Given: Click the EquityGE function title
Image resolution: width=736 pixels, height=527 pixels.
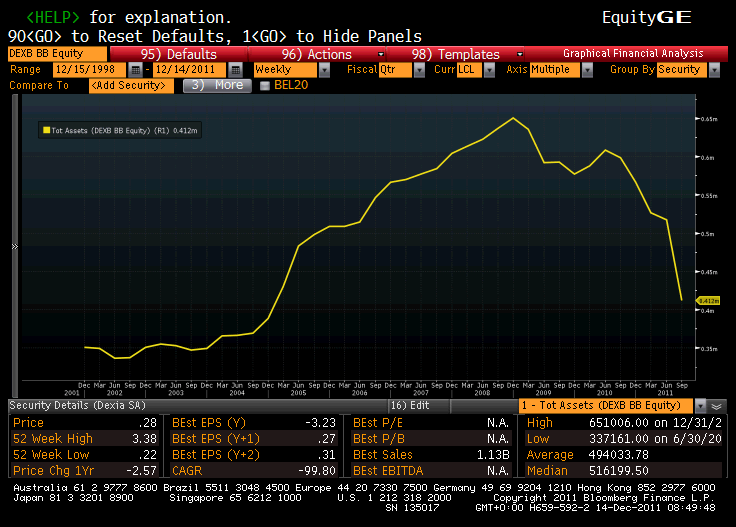Looking at the screenshot, I should 647,17.
